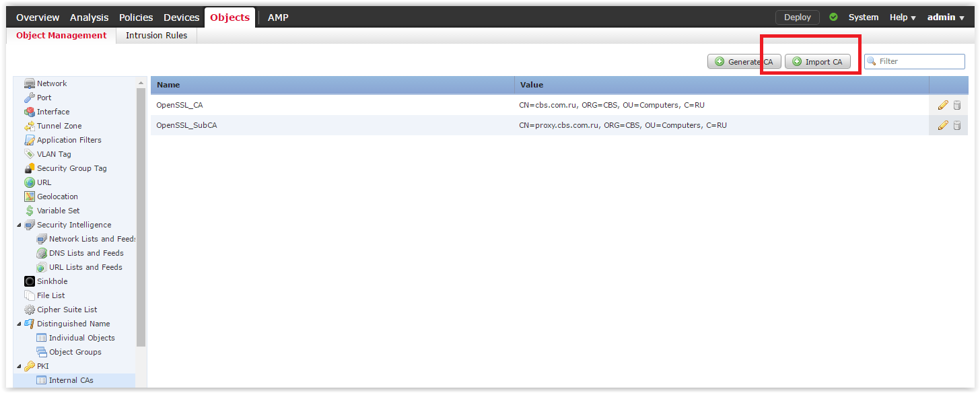Image resolution: width=980 pixels, height=393 pixels.
Task: Click the Network Lists and Feeds icon
Action: coord(42,239)
